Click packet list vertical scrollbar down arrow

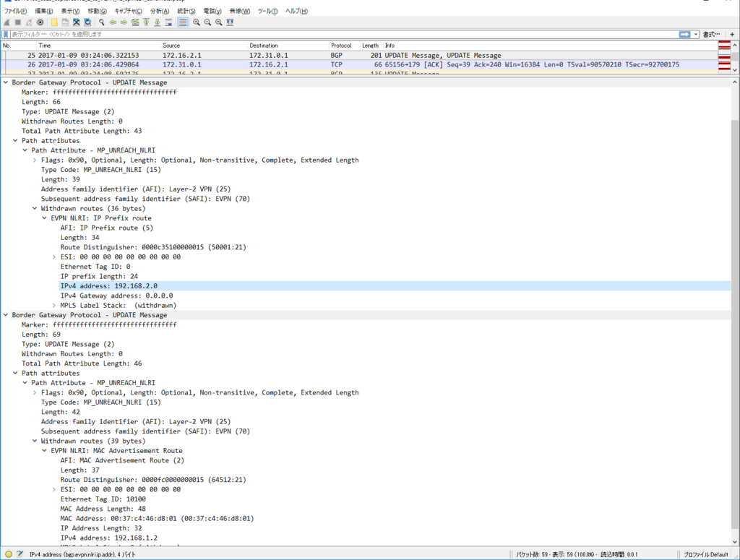click(735, 70)
